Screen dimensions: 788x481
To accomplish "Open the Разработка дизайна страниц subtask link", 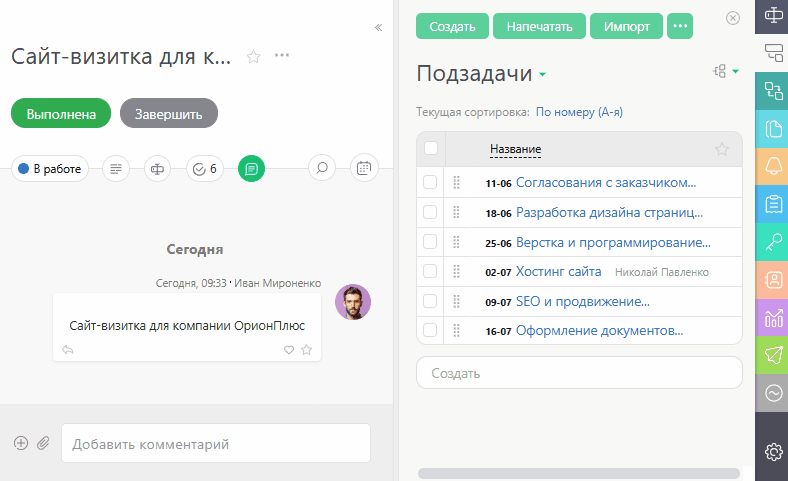I will pyautogui.click(x=609, y=213).
